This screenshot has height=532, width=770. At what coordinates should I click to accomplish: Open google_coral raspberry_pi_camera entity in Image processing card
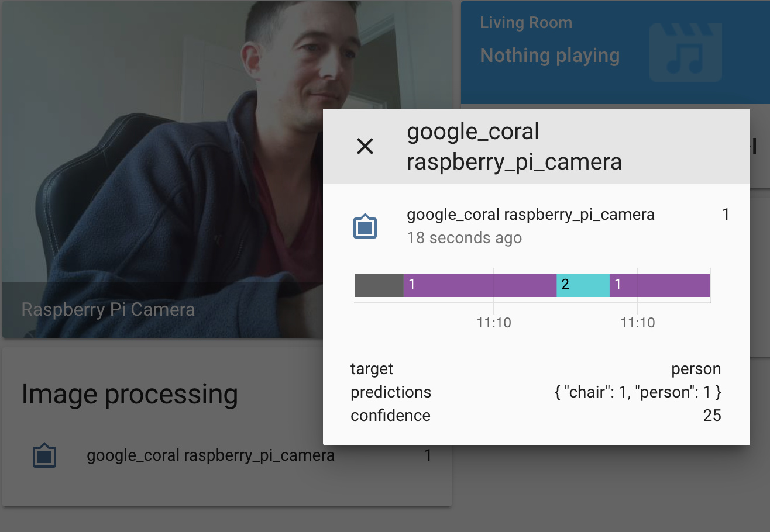click(227, 455)
